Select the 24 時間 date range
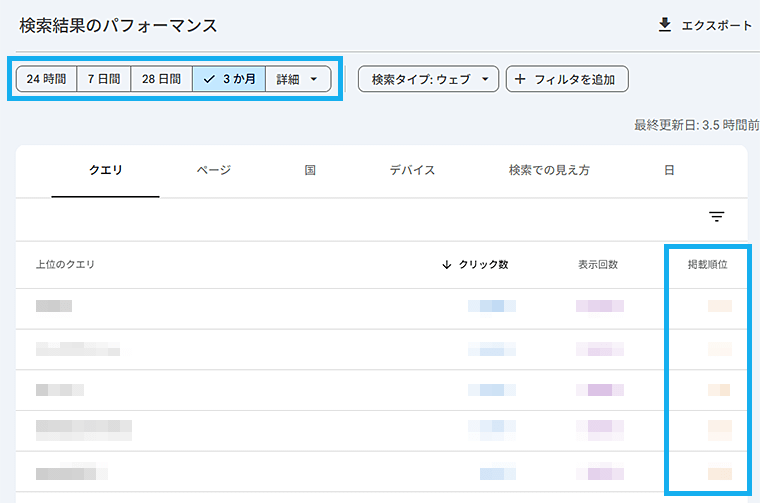Screen dimensions: 760x503 pos(46,79)
